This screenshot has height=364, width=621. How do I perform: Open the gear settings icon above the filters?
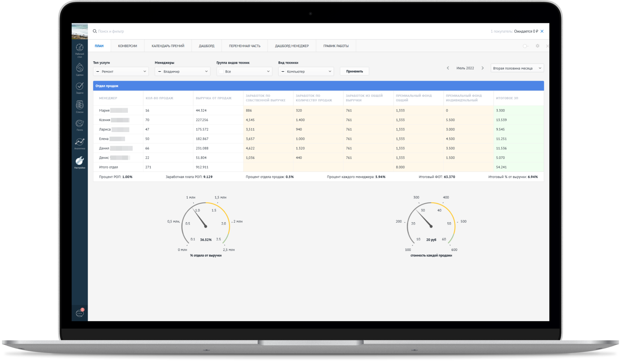pyautogui.click(x=537, y=46)
